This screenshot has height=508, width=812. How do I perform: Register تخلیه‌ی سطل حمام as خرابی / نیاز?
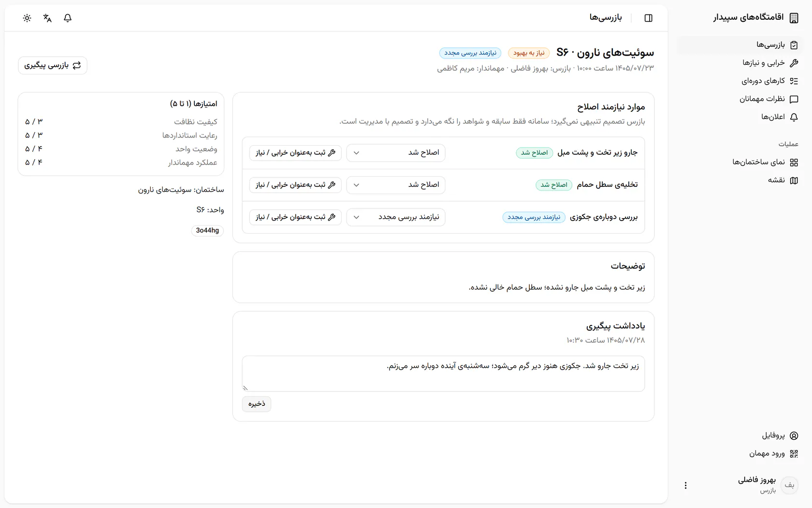pyautogui.click(x=295, y=185)
